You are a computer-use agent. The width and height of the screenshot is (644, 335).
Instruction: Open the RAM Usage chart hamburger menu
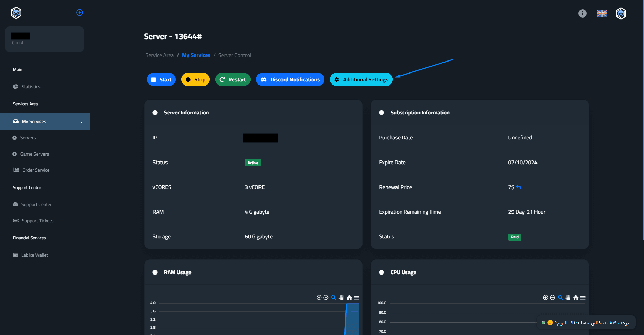click(x=356, y=298)
